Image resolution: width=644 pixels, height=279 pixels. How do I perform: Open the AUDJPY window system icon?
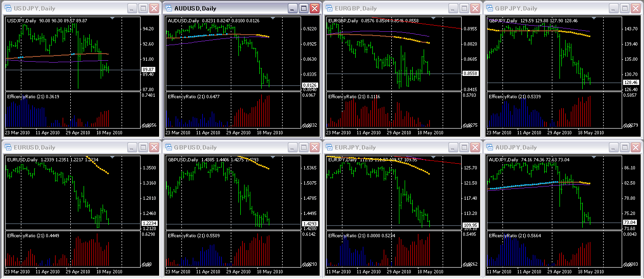pos(489,148)
